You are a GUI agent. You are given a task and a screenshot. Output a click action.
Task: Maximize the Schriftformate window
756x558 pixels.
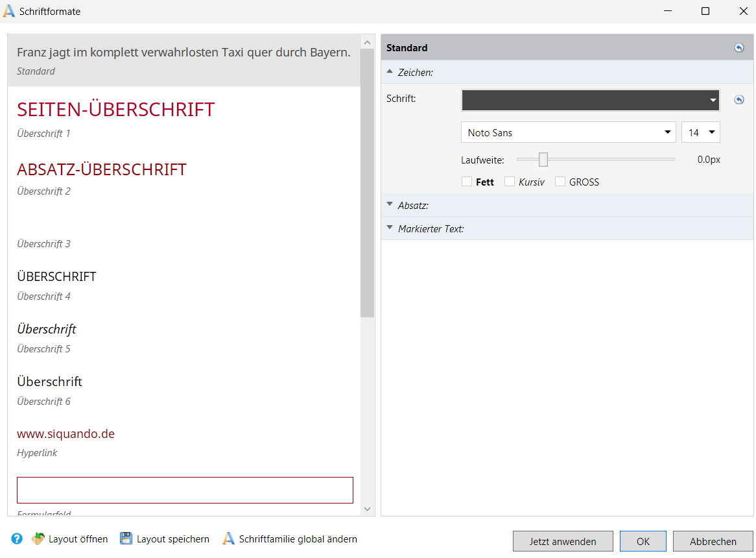point(705,11)
